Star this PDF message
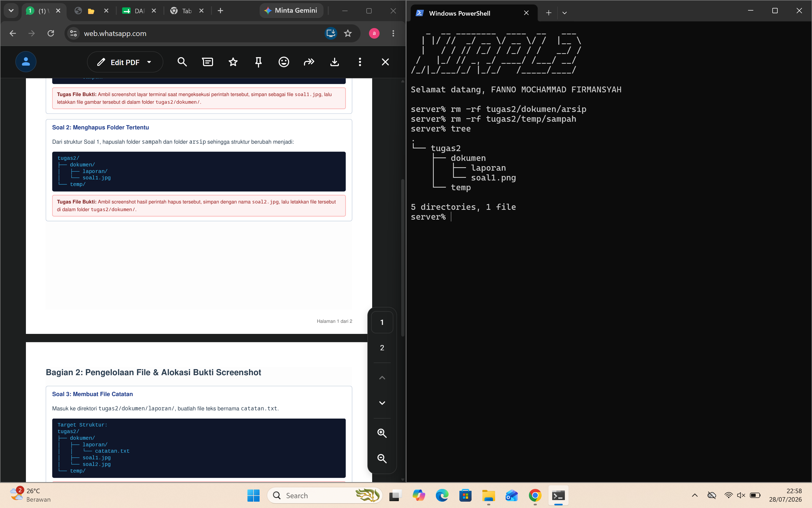The image size is (812, 508). coord(233,62)
